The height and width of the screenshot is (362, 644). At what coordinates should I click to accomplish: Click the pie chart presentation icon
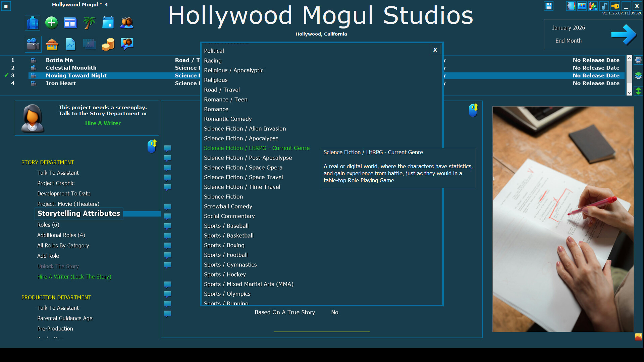tap(582, 6)
